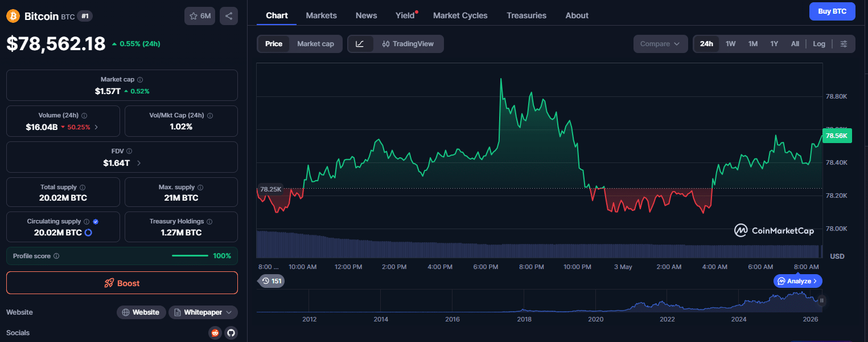Screen dimensions: 868x342
Task: Open the Chart tab
Action: tap(277, 15)
